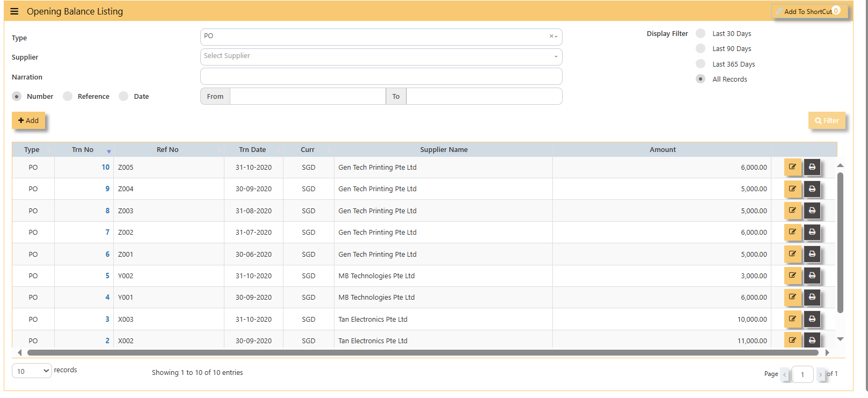868x398 pixels.
Task: Edit transaction 7 row Z002
Action: point(792,232)
